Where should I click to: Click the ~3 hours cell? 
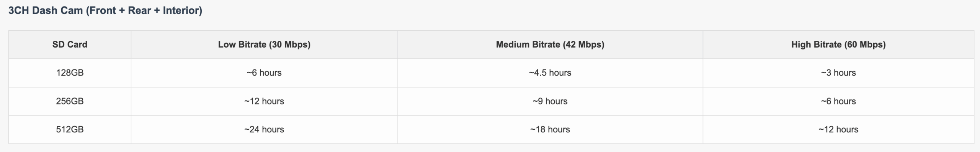click(838, 73)
